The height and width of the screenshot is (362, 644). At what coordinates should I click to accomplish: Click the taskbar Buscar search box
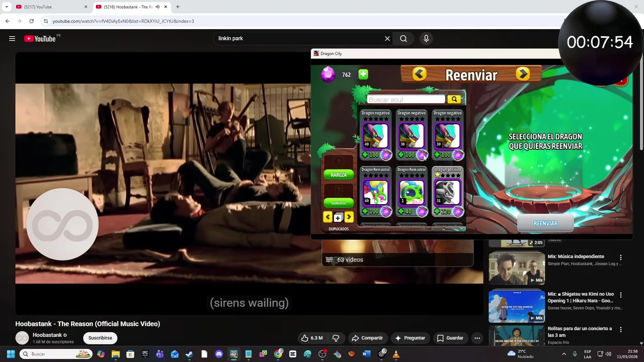click(56, 354)
